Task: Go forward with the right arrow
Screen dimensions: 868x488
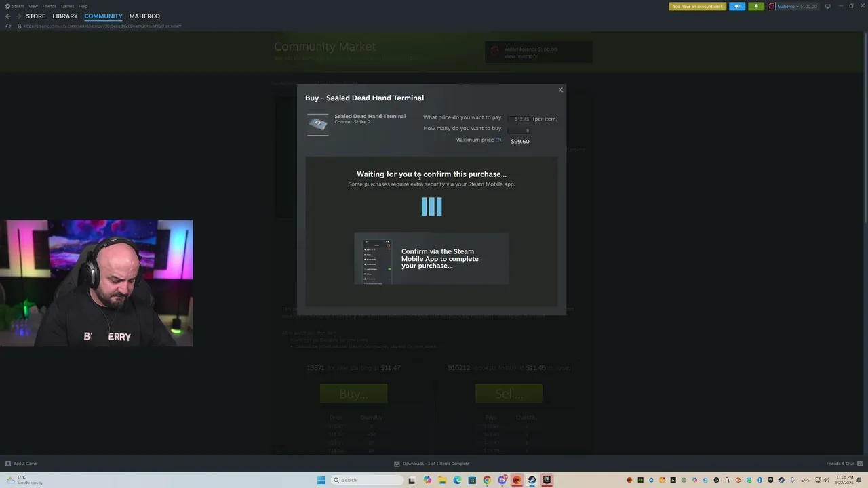Action: 18,16
